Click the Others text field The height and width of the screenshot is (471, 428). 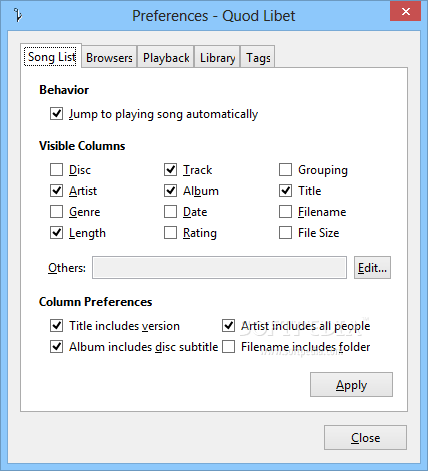(219, 267)
